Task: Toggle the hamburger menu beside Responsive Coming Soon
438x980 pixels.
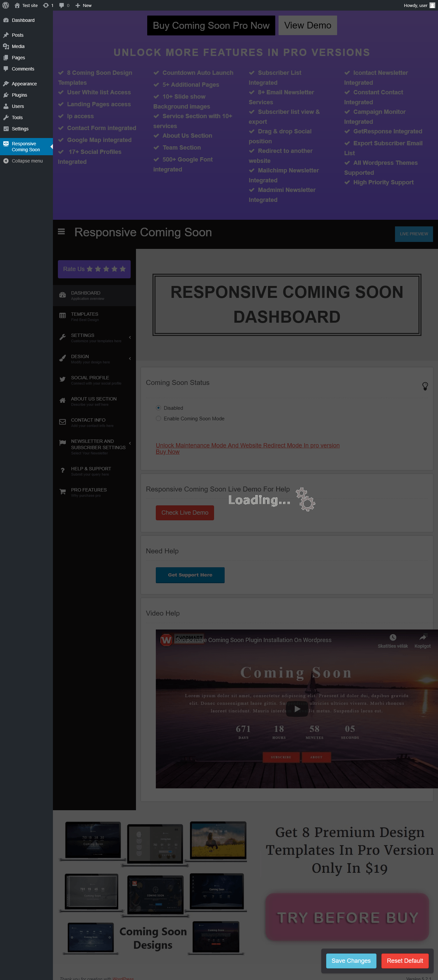Action: pyautogui.click(x=61, y=232)
